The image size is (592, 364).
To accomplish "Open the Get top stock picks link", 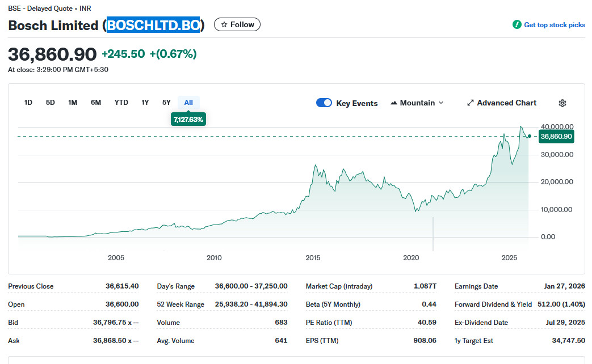I will [x=554, y=25].
